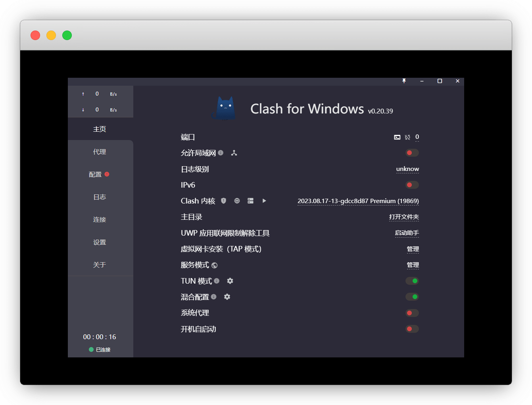This screenshot has width=532, height=405.
Task: Disable the TUN 模式 switch
Action: (x=412, y=281)
